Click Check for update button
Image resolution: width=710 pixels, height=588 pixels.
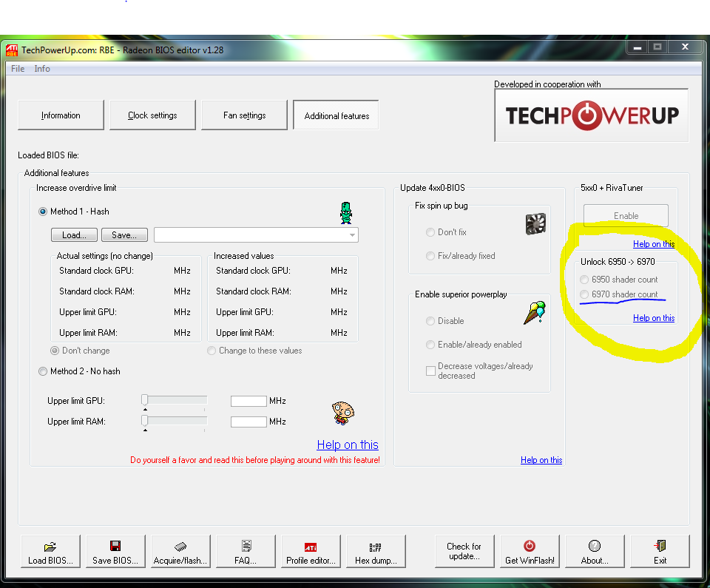(464, 551)
